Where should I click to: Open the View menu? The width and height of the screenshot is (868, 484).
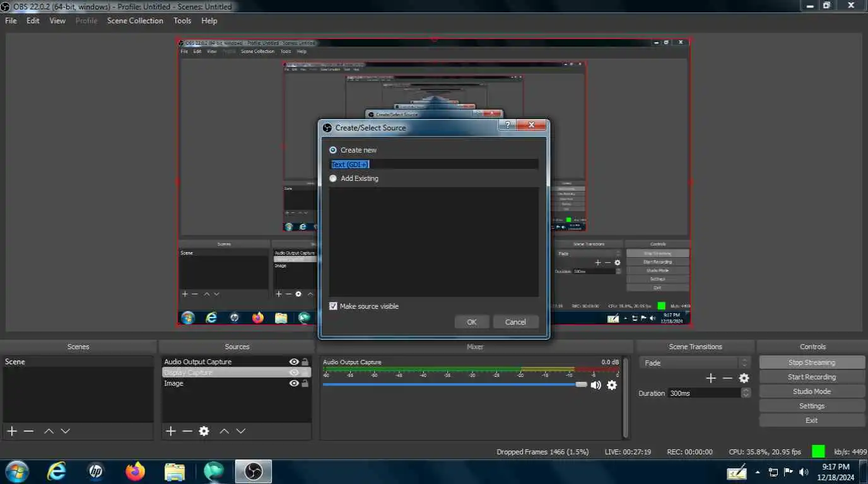pyautogui.click(x=57, y=21)
